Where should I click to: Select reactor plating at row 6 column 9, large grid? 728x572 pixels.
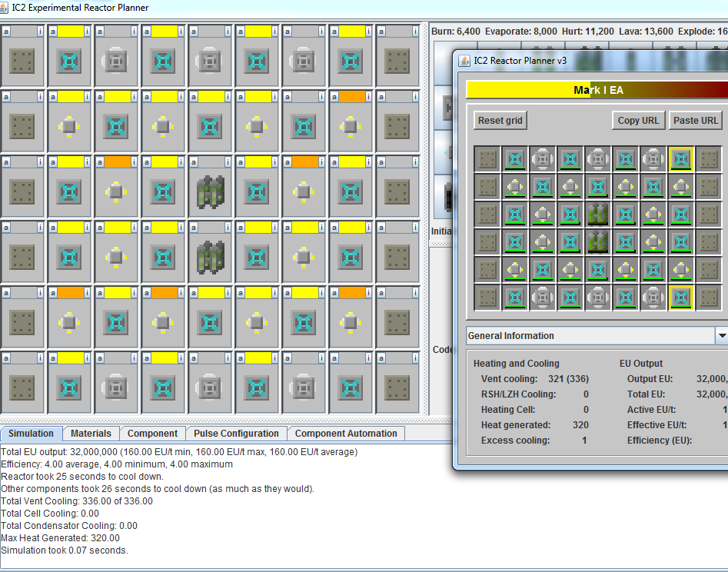(397, 388)
